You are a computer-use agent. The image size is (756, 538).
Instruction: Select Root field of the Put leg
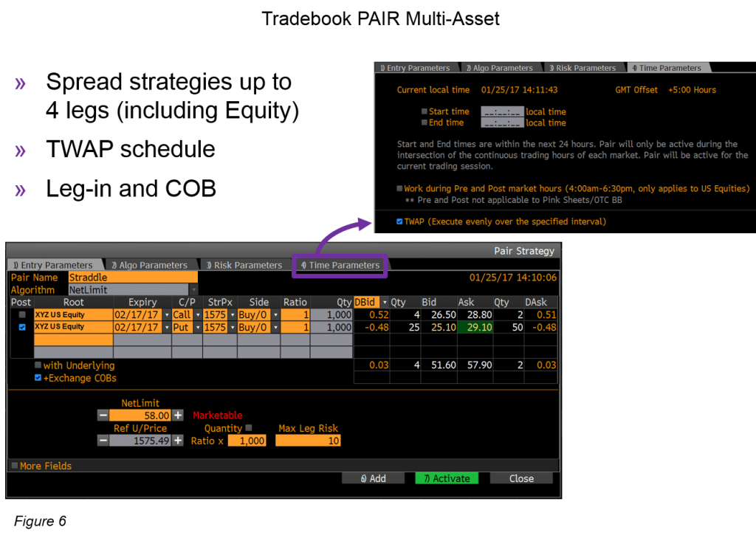(x=73, y=328)
